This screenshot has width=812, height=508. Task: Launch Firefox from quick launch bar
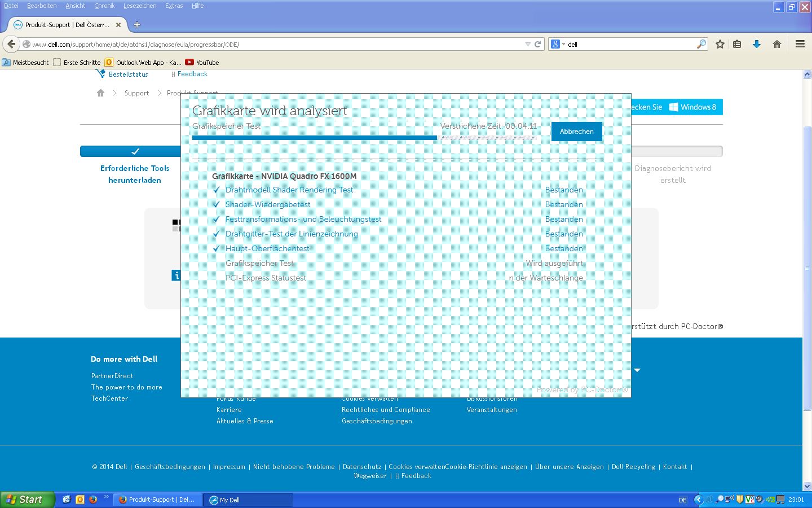click(92, 500)
